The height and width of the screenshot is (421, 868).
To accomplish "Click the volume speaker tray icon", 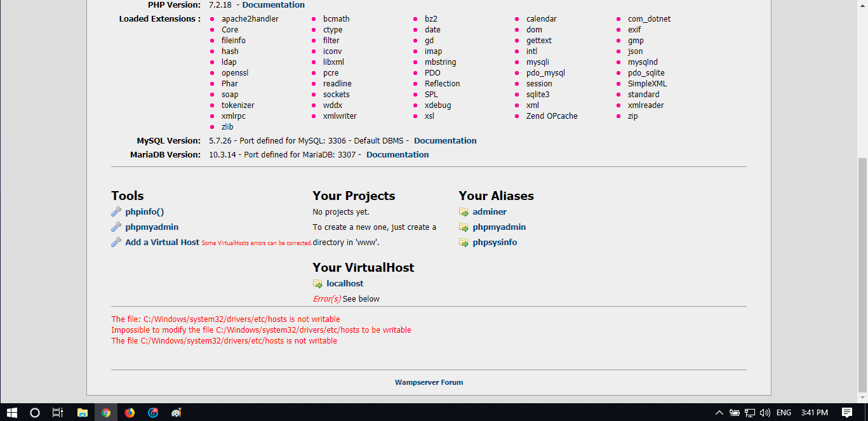I will (765, 413).
